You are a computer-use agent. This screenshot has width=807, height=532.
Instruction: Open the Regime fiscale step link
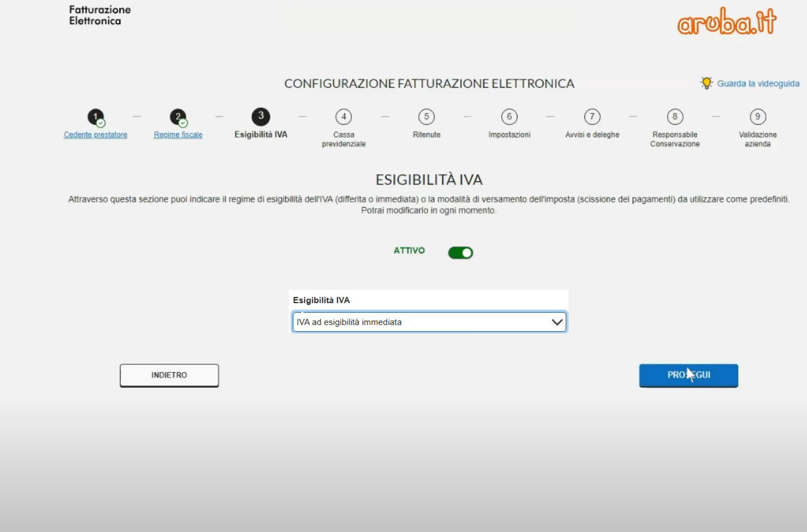point(178,135)
